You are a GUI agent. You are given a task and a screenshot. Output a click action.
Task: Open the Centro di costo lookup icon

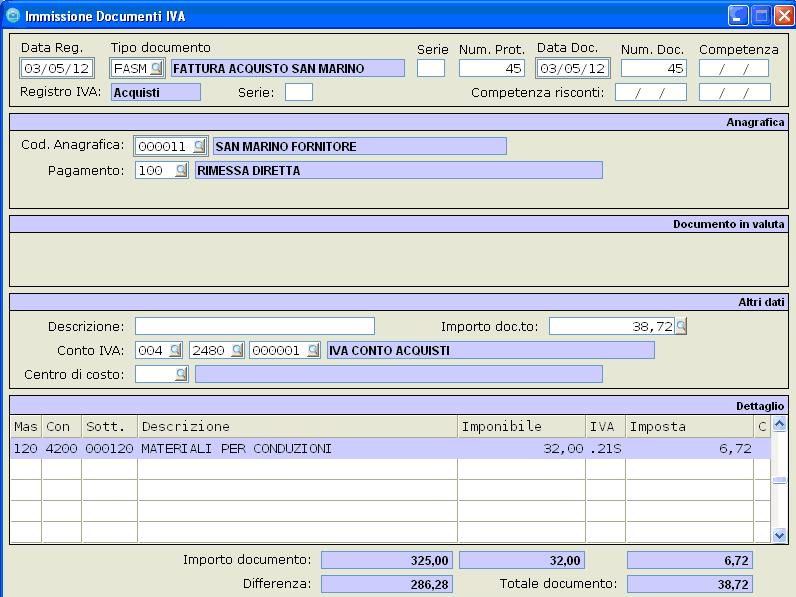coord(181,374)
